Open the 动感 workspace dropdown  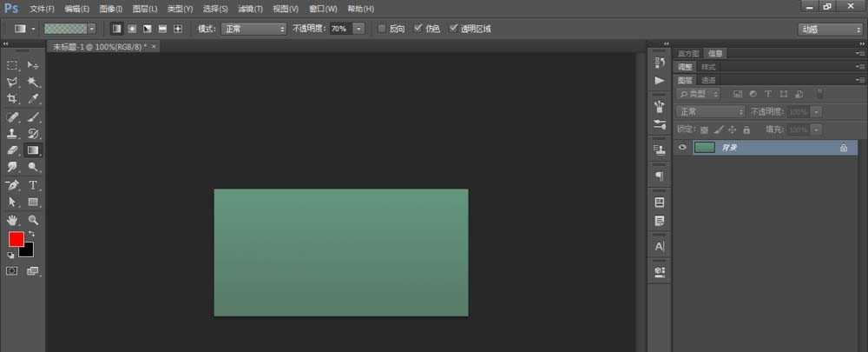click(829, 29)
